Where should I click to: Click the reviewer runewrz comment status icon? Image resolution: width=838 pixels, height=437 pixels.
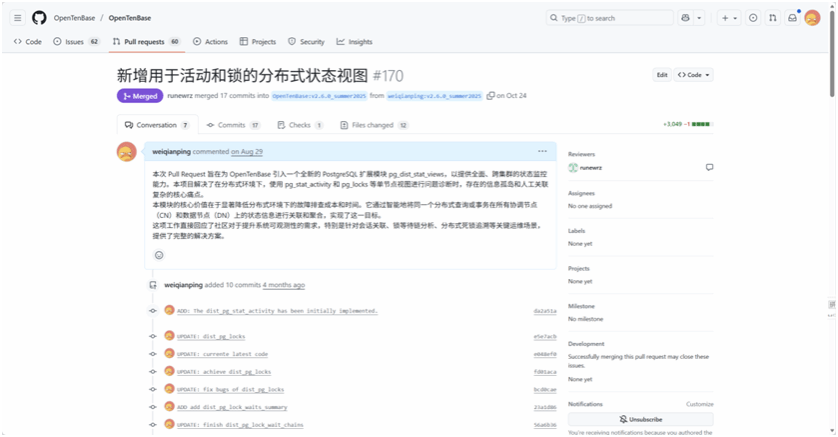click(709, 167)
